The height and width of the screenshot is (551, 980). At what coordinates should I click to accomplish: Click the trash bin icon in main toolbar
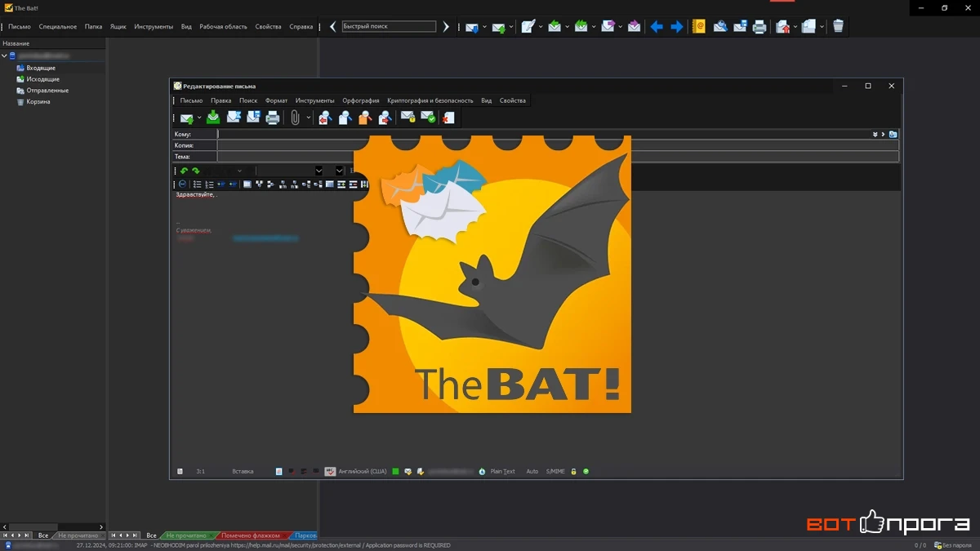(838, 27)
